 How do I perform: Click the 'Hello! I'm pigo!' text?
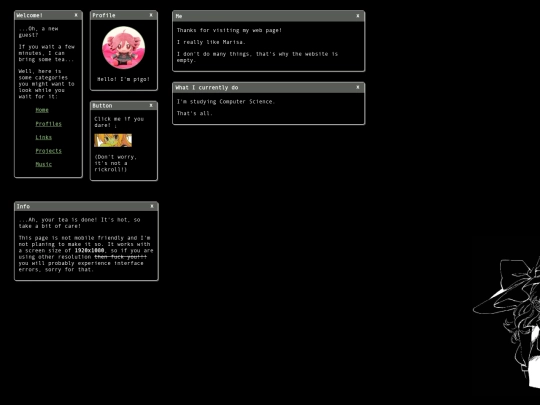(x=124, y=79)
